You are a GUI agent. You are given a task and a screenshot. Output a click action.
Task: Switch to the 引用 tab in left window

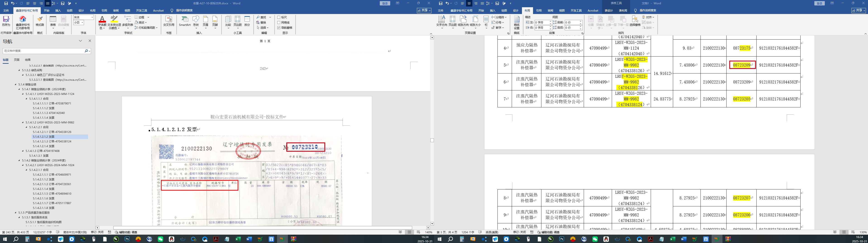tap(104, 10)
